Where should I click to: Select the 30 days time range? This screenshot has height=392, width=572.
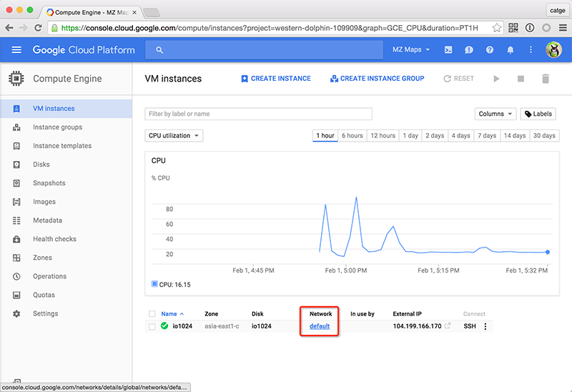(x=544, y=136)
